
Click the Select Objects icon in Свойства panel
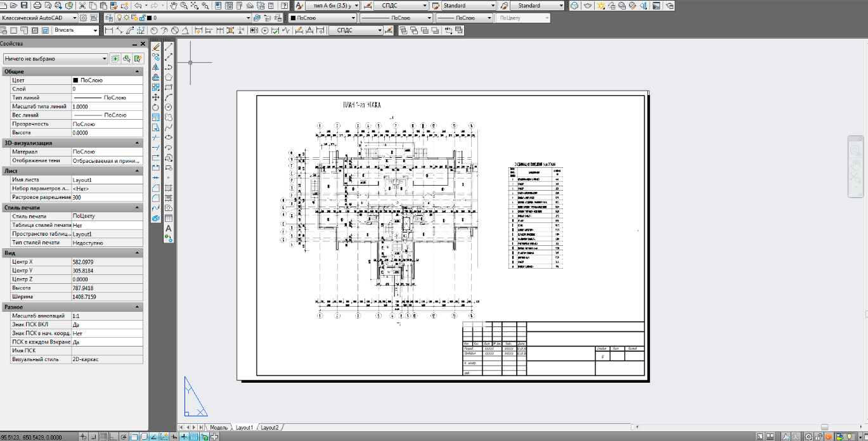click(x=126, y=59)
